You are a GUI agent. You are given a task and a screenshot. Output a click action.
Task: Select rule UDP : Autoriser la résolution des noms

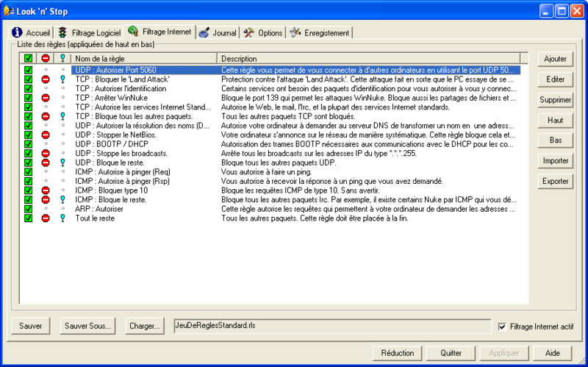point(142,126)
